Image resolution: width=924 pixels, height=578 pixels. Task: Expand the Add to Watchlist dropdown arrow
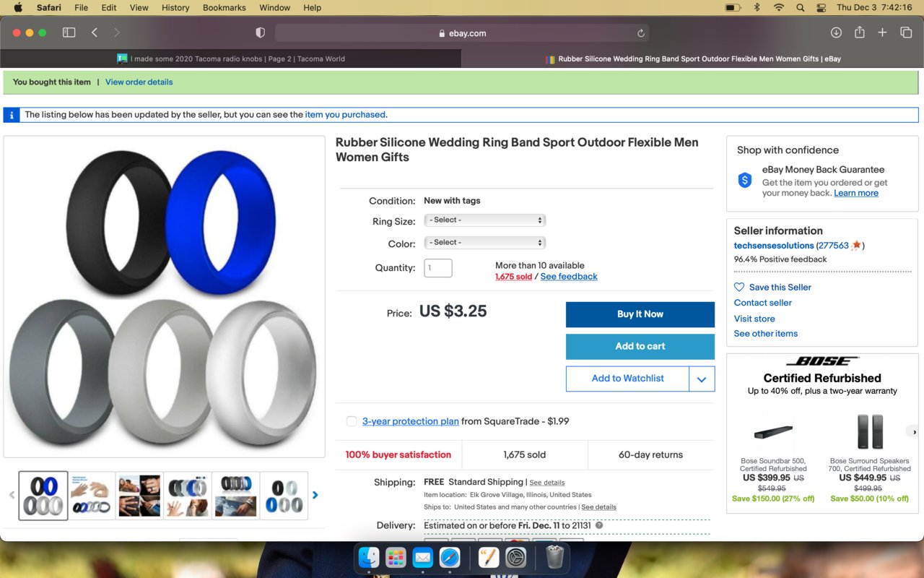[x=702, y=379]
